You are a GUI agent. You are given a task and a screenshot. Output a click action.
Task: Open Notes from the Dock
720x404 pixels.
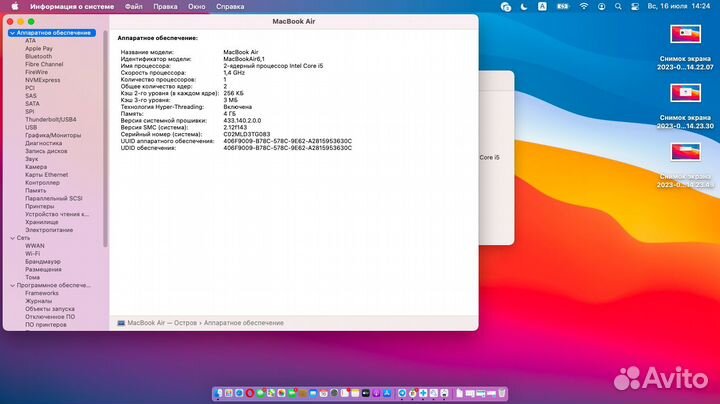tap(355, 393)
